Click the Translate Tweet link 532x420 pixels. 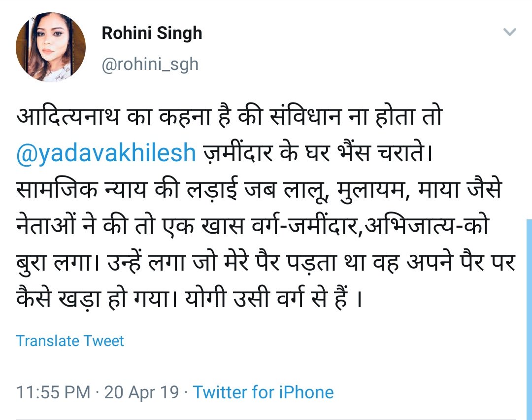(x=70, y=341)
